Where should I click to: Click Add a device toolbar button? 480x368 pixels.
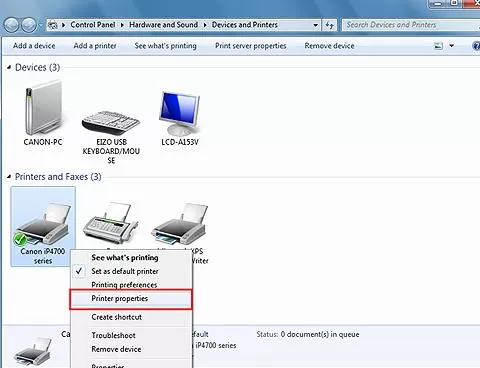tap(34, 46)
